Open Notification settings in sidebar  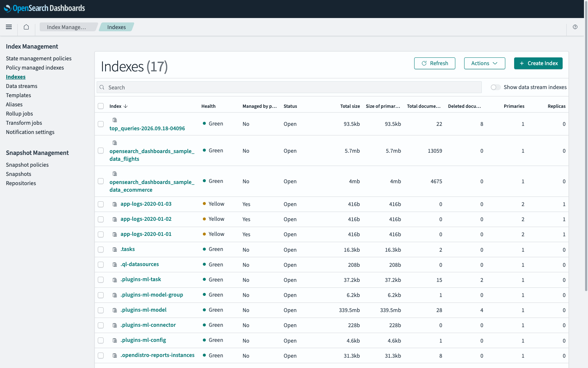30,132
